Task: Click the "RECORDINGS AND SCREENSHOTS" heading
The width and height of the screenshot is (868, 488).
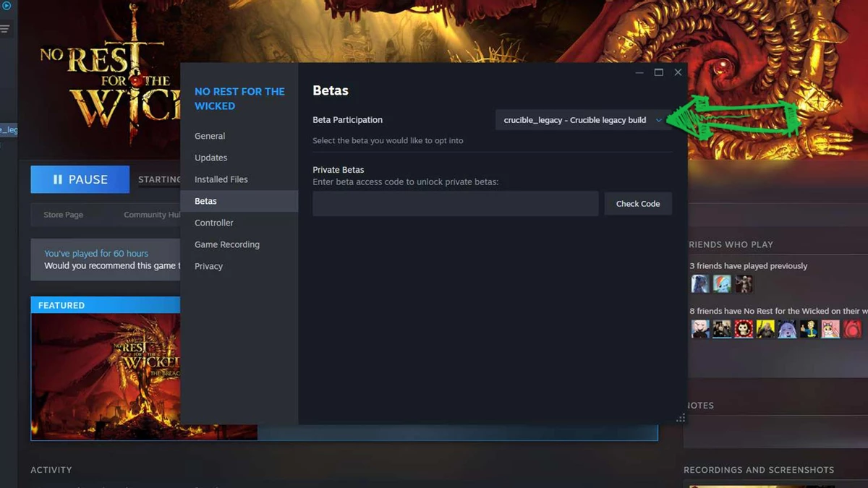Action: point(759,470)
